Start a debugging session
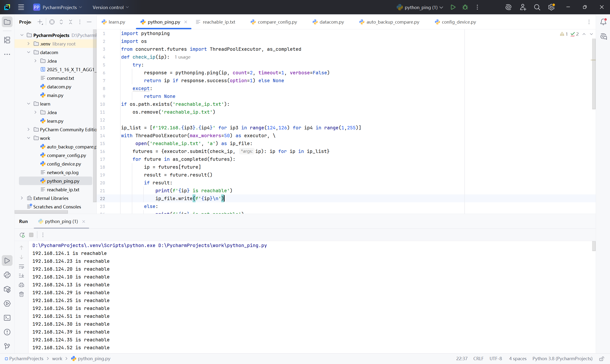Screen dimensions: 610x364 (x=465, y=7)
